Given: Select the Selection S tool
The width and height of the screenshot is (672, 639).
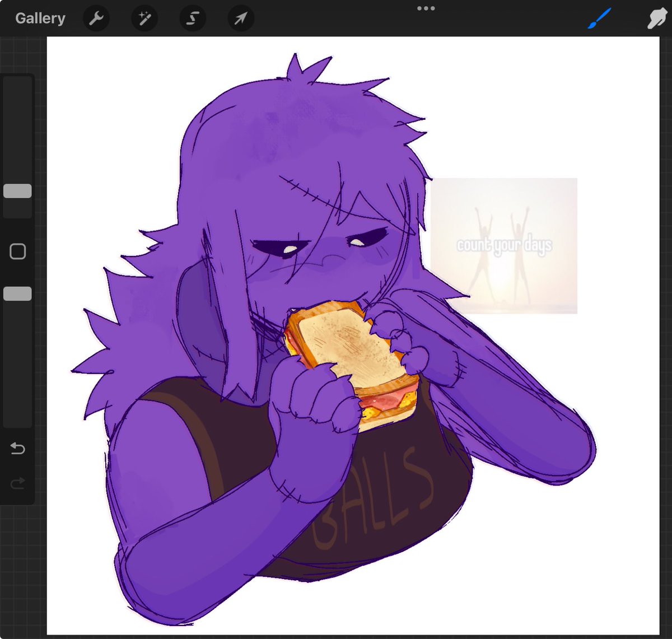Looking at the screenshot, I should click(193, 19).
